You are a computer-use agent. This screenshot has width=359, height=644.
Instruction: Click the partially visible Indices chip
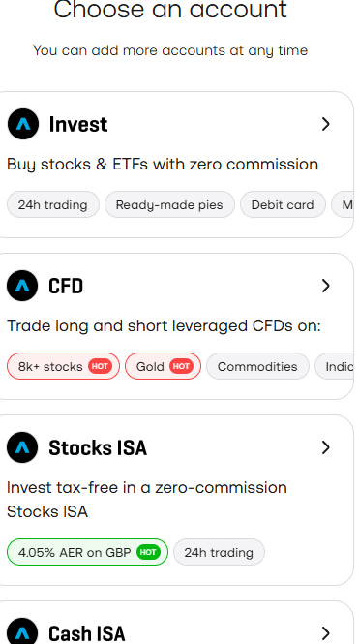[x=334, y=366]
